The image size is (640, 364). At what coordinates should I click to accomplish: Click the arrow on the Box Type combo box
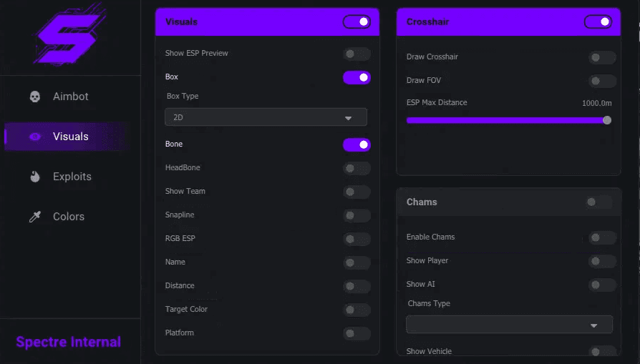pos(348,118)
